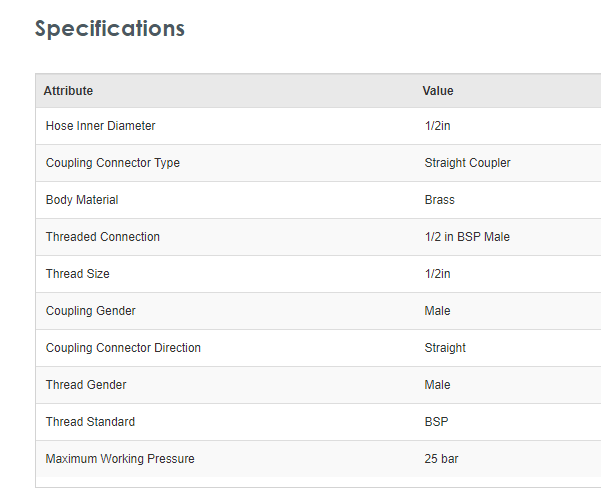Click the Coupling Connector Type label

[113, 163]
